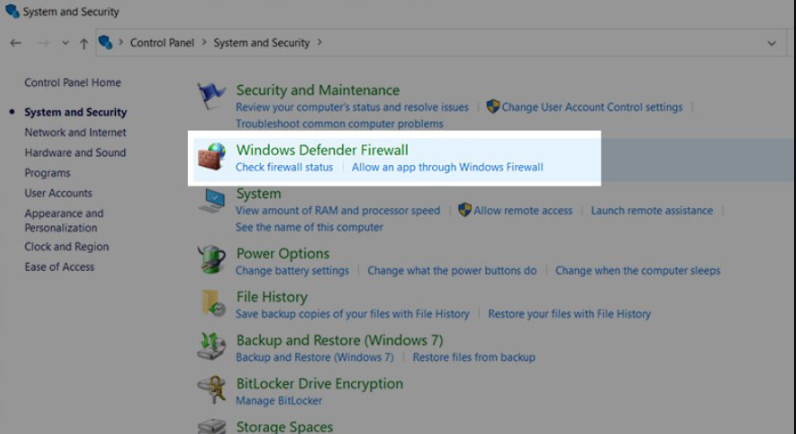Go back with the back arrow
Screen dimensions: 796x434
[x=16, y=43]
